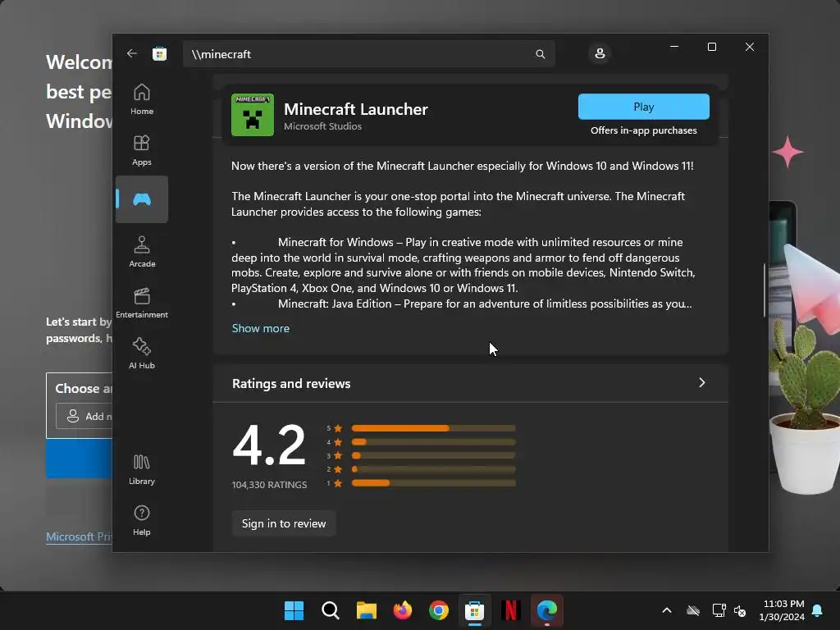
Task: Open the Windows Start menu
Action: (294, 610)
